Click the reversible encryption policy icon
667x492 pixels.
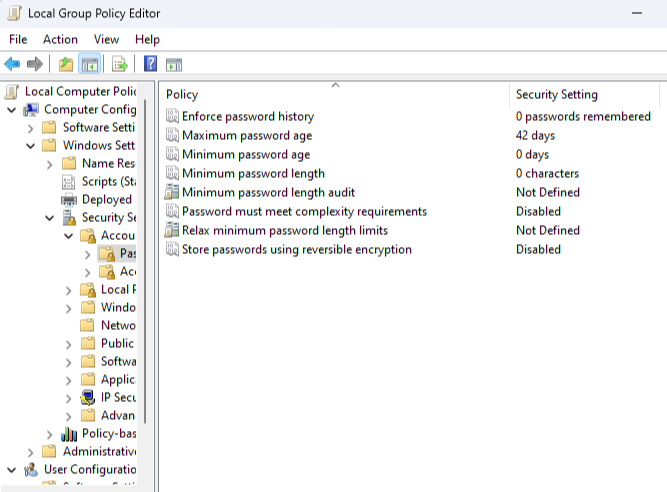click(x=172, y=249)
